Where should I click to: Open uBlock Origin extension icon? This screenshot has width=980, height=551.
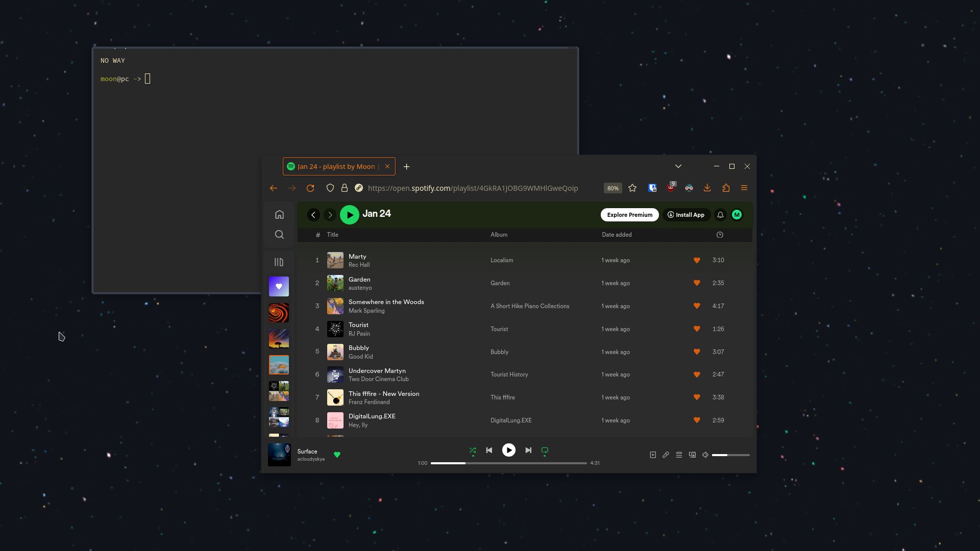(671, 187)
